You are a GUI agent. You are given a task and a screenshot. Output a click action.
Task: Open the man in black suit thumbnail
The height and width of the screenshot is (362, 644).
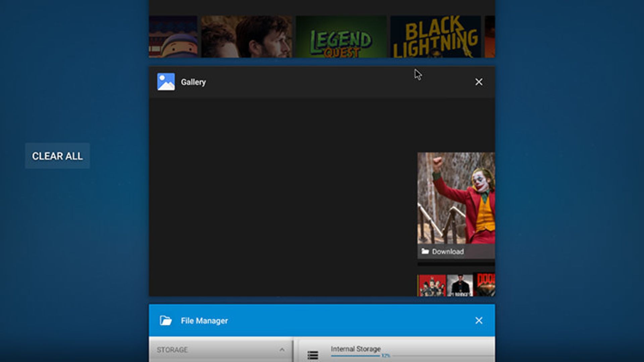(x=460, y=286)
